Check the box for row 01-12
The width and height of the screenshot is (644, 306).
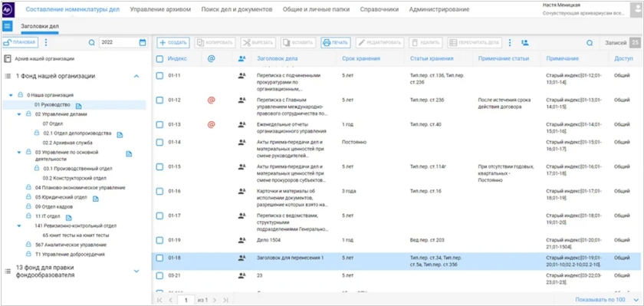click(159, 100)
